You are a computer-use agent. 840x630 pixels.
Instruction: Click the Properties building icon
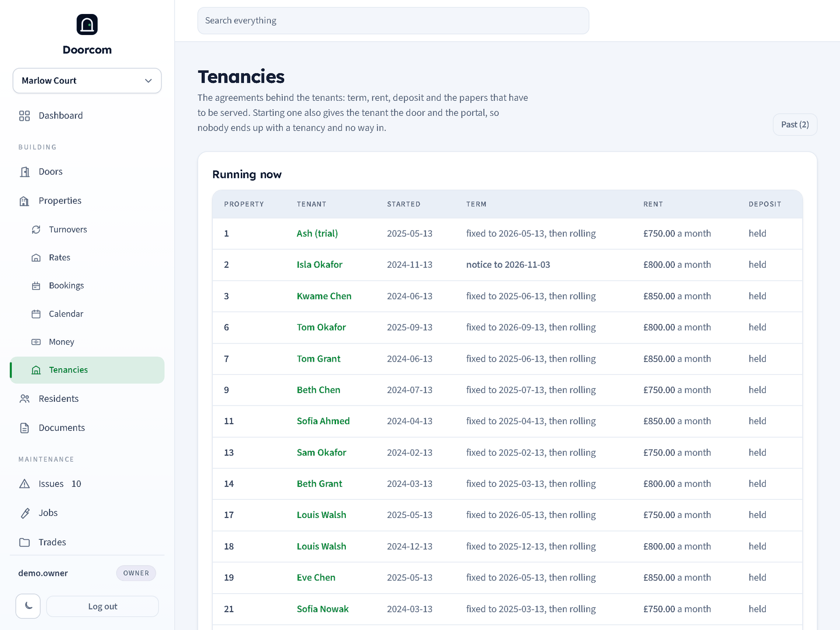24,201
